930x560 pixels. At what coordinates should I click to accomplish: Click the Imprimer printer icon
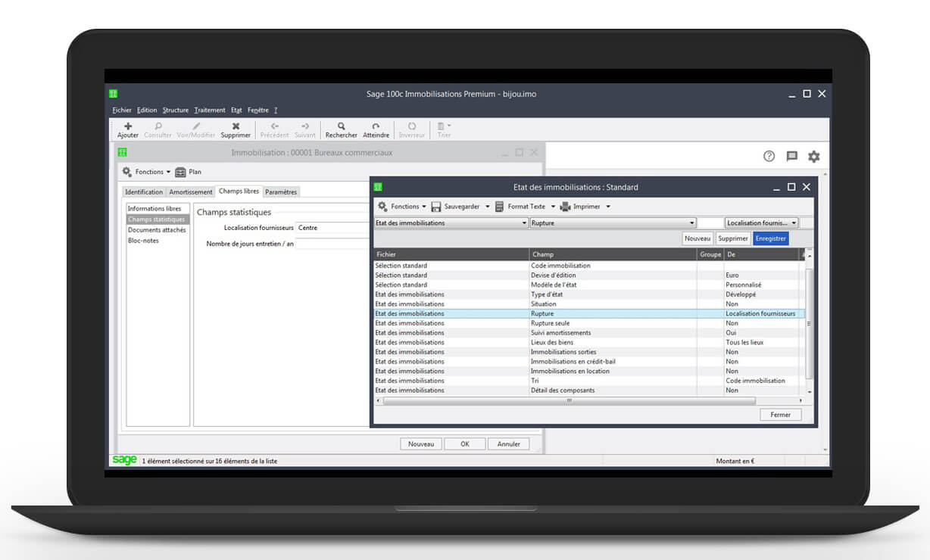[566, 207]
